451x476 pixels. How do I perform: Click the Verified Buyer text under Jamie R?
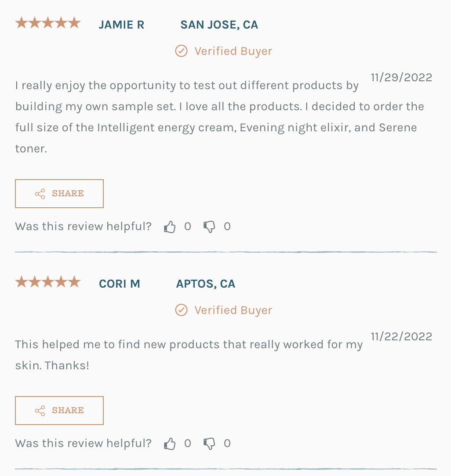click(x=233, y=51)
